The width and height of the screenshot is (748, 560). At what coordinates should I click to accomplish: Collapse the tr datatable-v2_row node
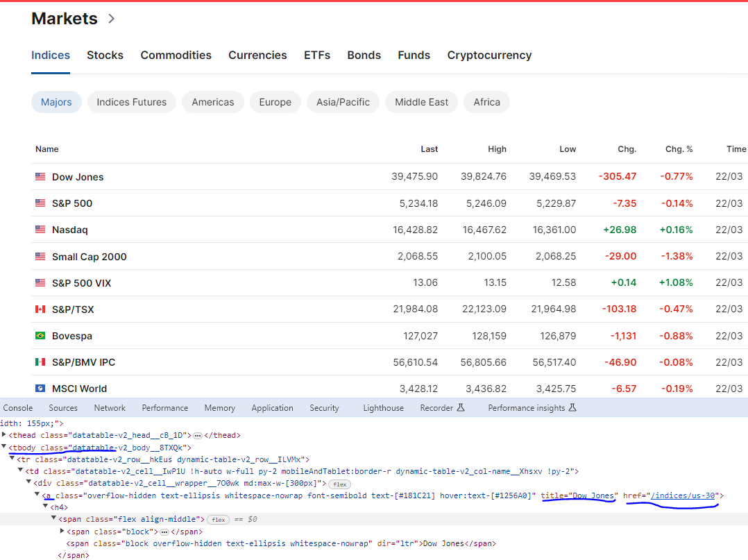pos(12,459)
